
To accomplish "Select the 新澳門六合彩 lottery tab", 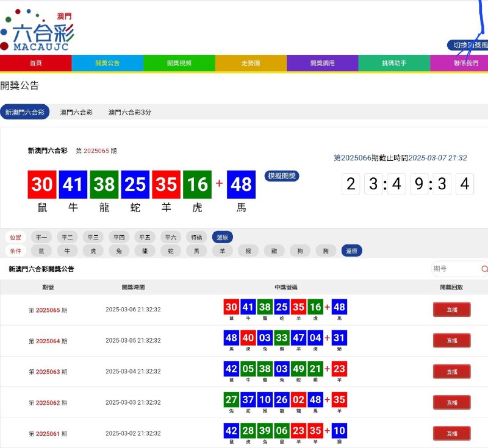I will 24,112.
